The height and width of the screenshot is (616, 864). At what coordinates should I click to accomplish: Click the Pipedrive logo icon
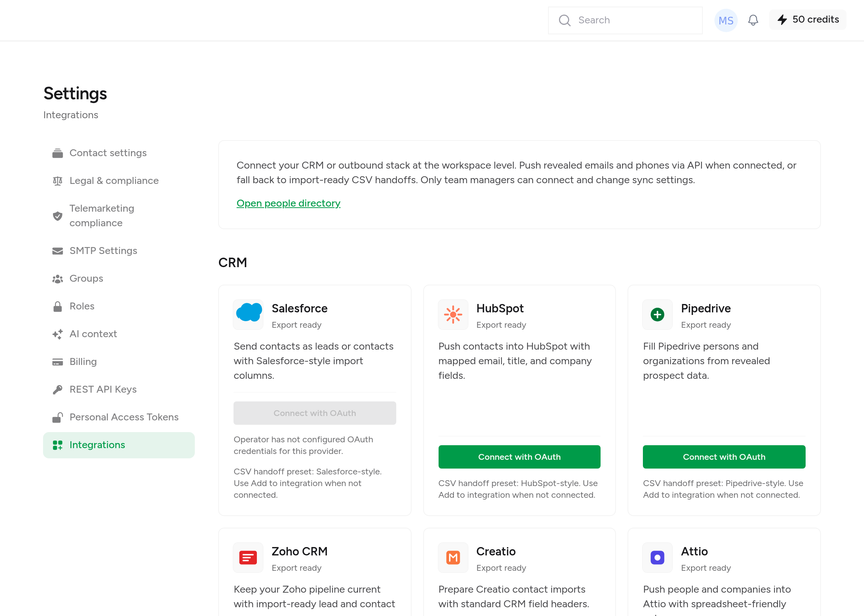[657, 315]
